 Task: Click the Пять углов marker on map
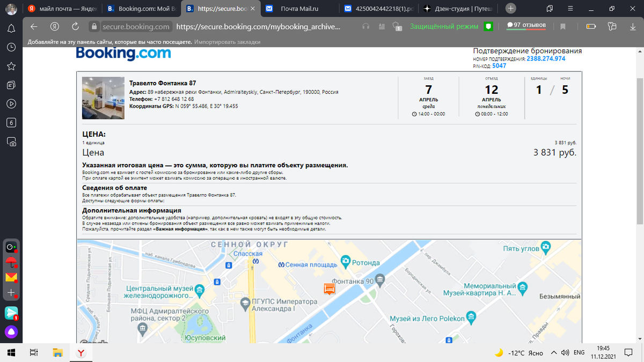546,247
